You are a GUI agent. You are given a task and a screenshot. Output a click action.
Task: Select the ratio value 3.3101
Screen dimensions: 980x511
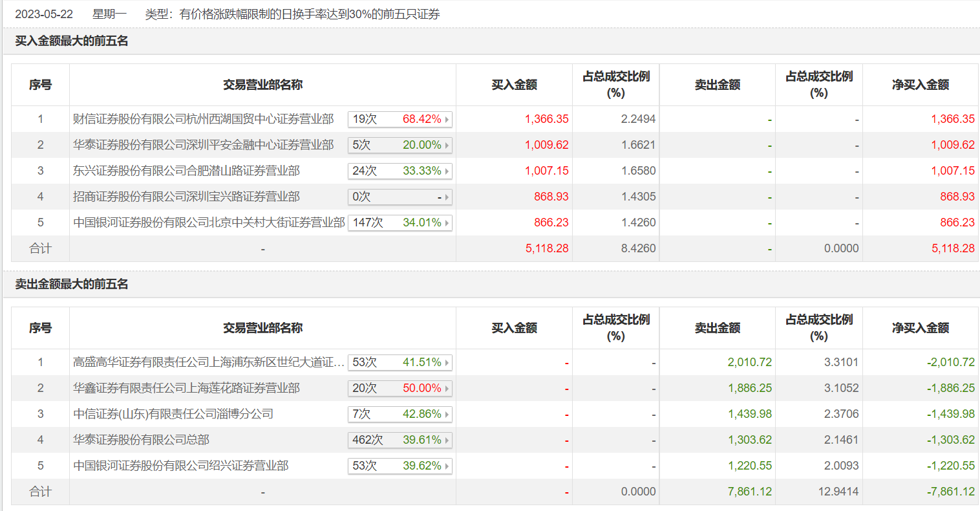842,362
